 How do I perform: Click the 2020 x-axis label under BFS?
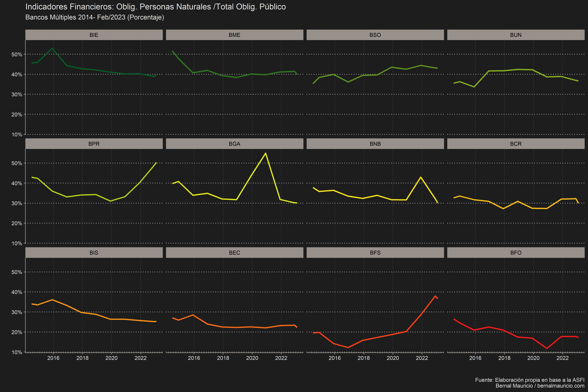393,358
